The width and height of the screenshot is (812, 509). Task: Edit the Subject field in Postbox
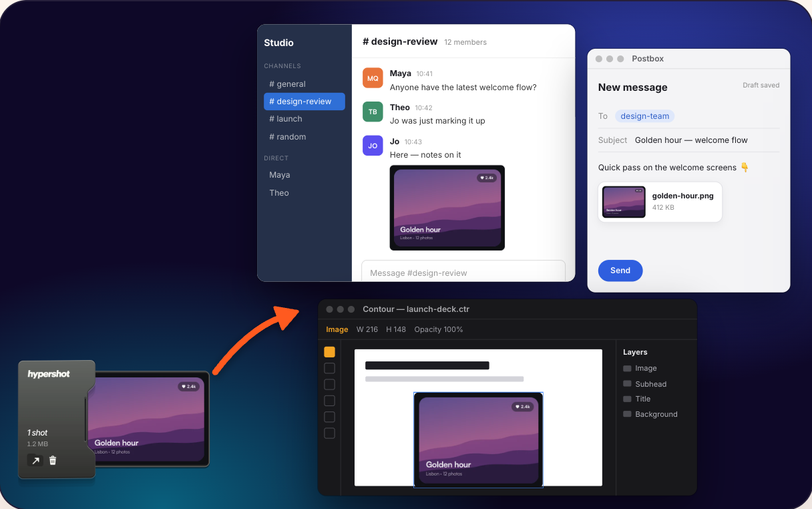point(688,140)
